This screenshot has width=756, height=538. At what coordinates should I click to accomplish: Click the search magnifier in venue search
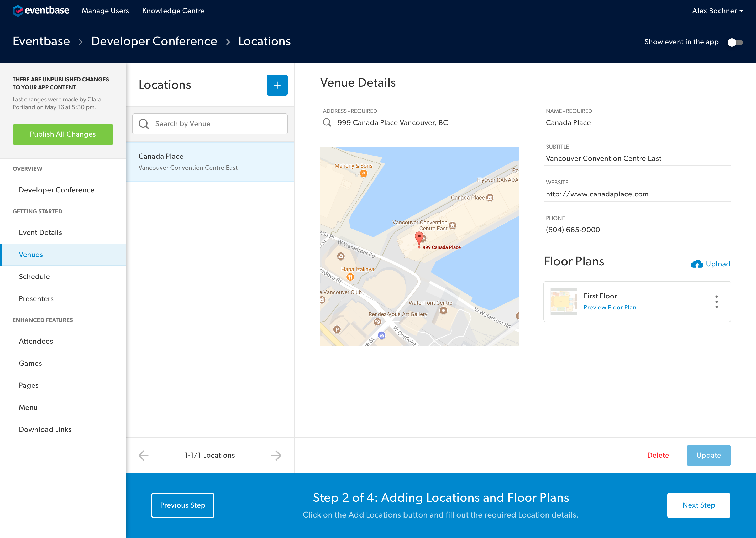(144, 123)
